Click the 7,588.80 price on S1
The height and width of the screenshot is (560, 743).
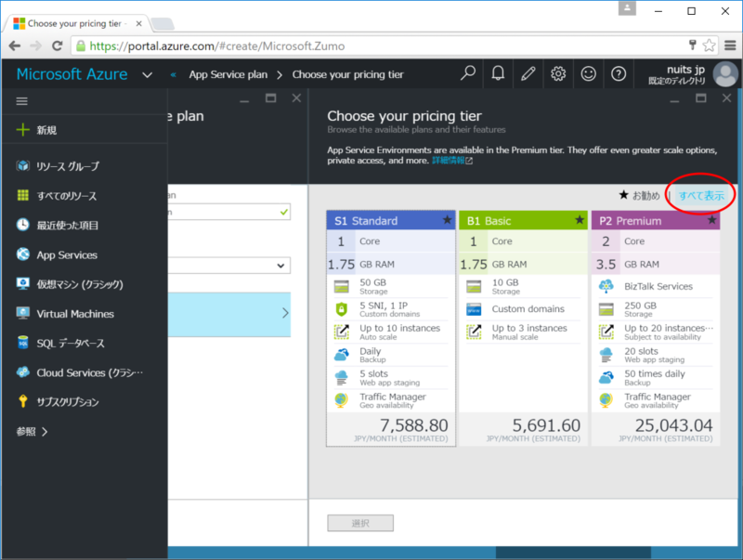413,425
